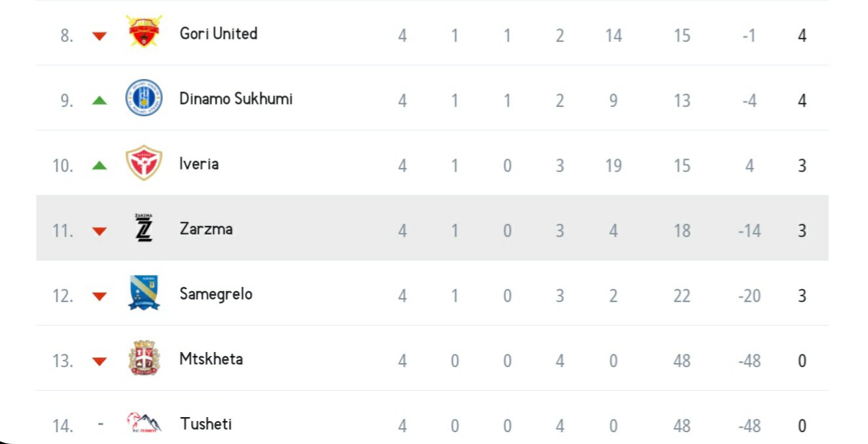The image size is (868, 444).
Task: Click the Tusheti mountain logo
Action: (144, 423)
